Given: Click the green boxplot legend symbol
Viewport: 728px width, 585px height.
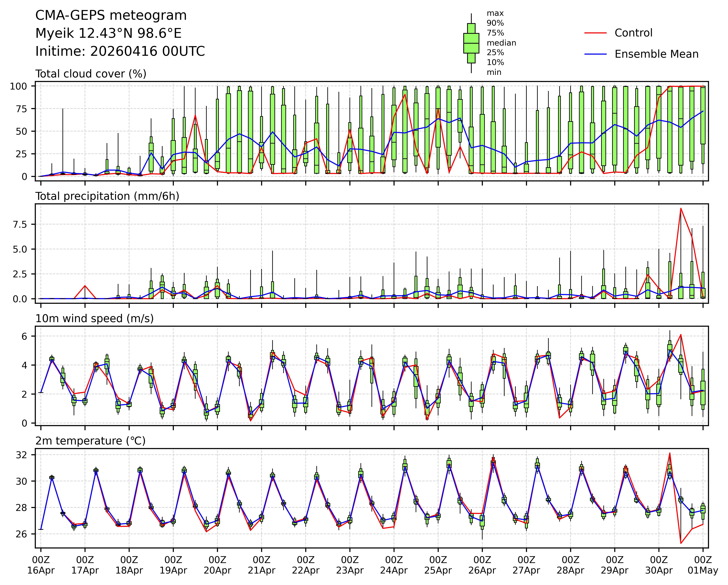Looking at the screenshot, I should (471, 43).
